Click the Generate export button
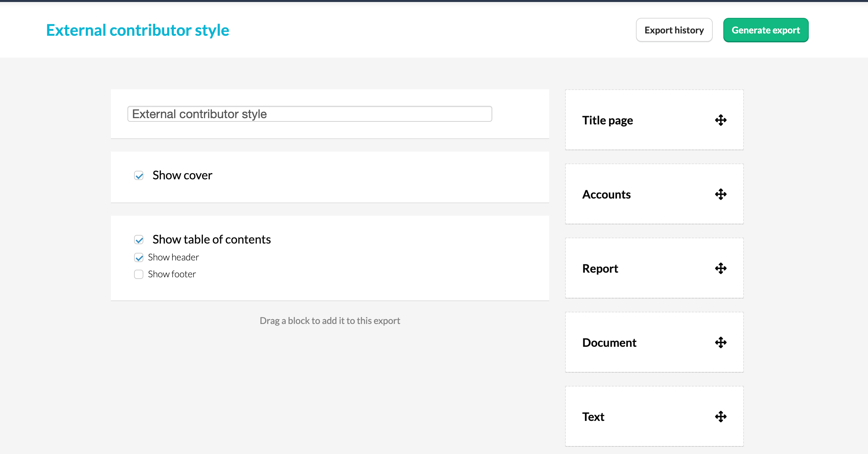The width and height of the screenshot is (868, 454). 766,30
